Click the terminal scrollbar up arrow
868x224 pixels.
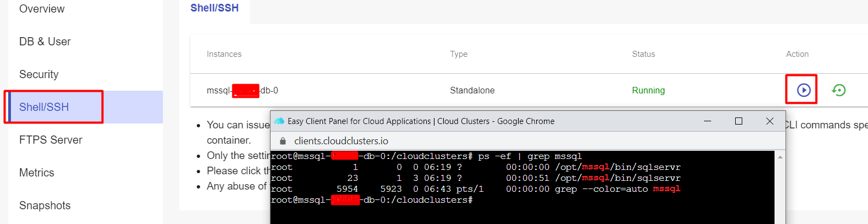pos(780,157)
